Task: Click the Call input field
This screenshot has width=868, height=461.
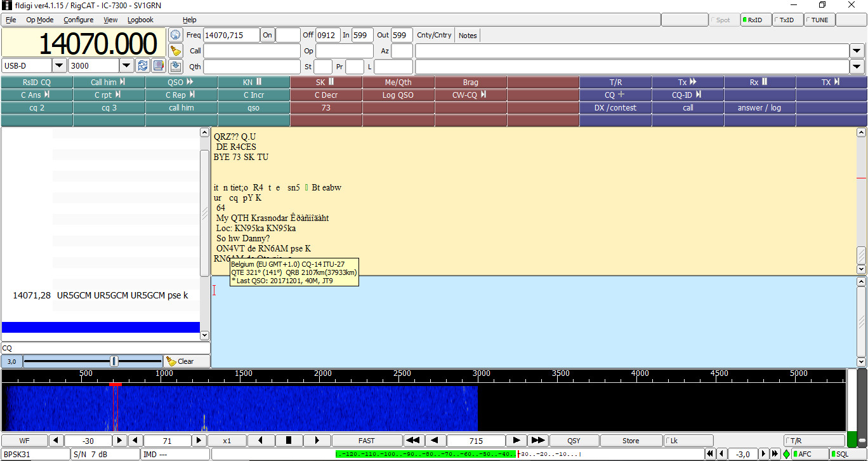Action: [x=252, y=51]
